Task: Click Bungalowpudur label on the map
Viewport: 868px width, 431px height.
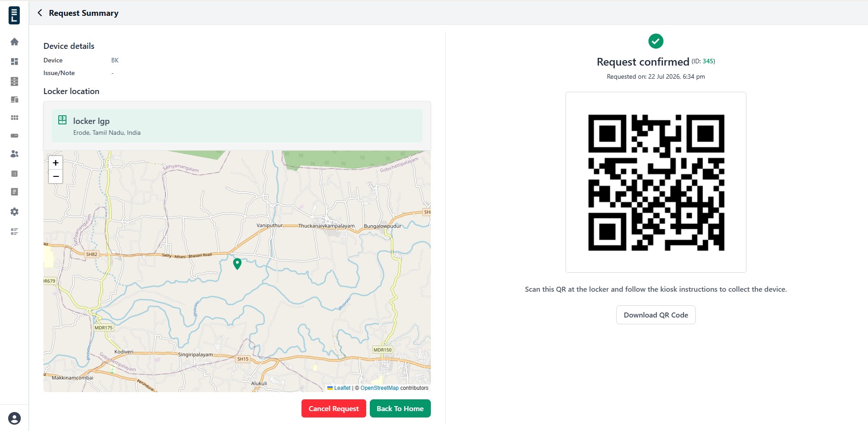Action: click(x=382, y=226)
